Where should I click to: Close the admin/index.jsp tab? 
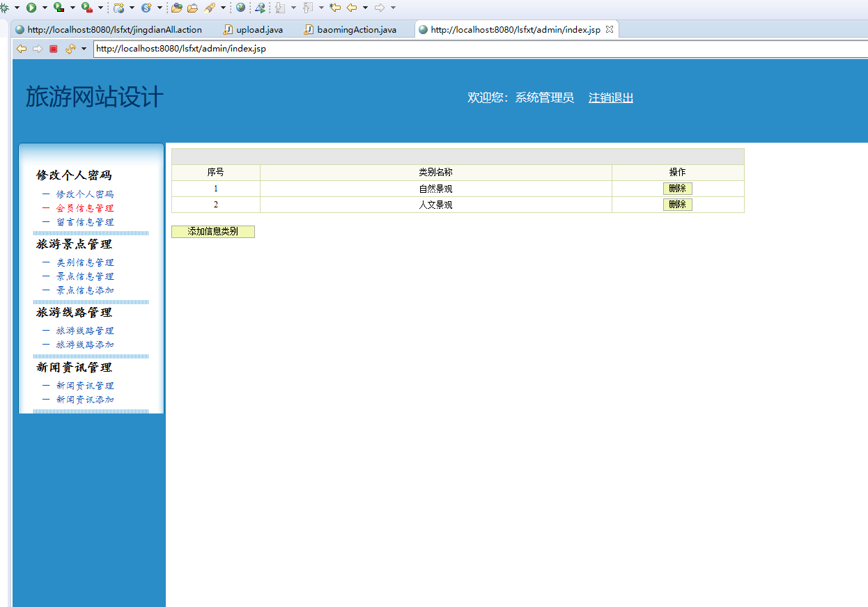pyautogui.click(x=610, y=29)
